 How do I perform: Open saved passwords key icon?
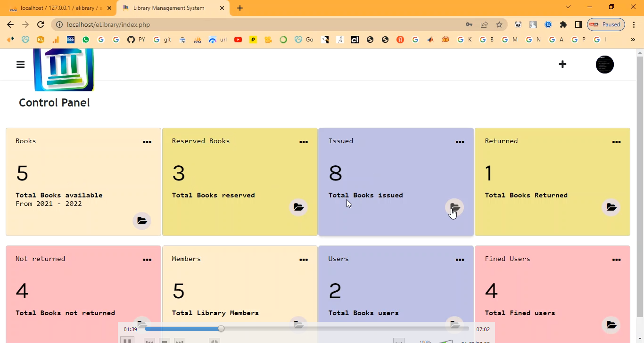click(x=469, y=24)
